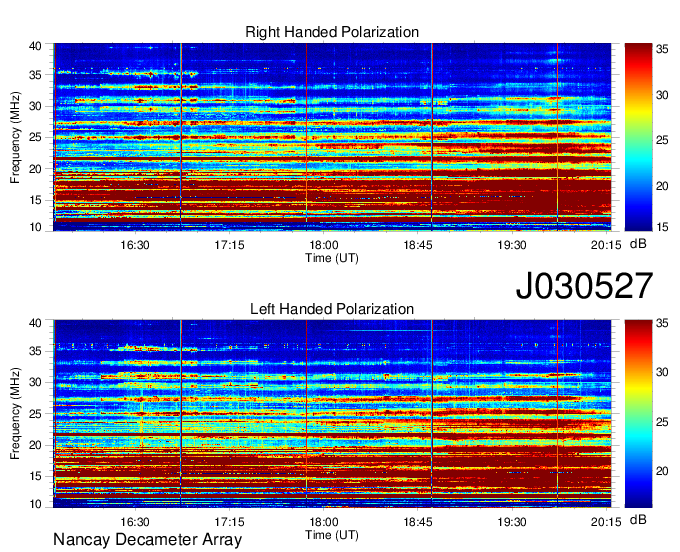Click the 16:30 tick of left-handed plot
Viewport: 680px width, 552px height.
click(x=135, y=522)
